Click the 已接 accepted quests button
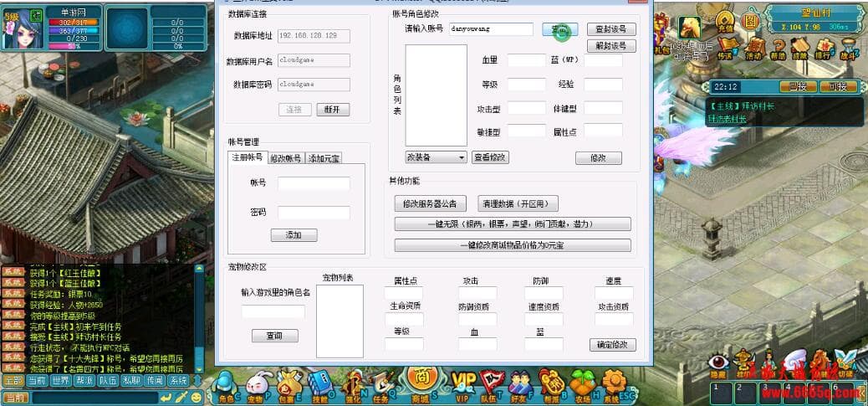The height and width of the screenshot is (406, 868). [x=799, y=87]
